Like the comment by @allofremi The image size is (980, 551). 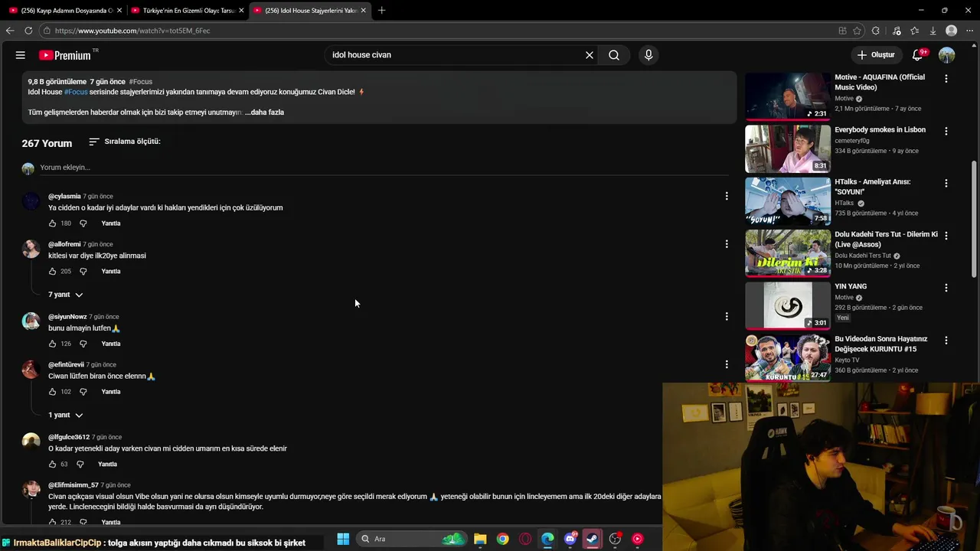click(x=52, y=272)
